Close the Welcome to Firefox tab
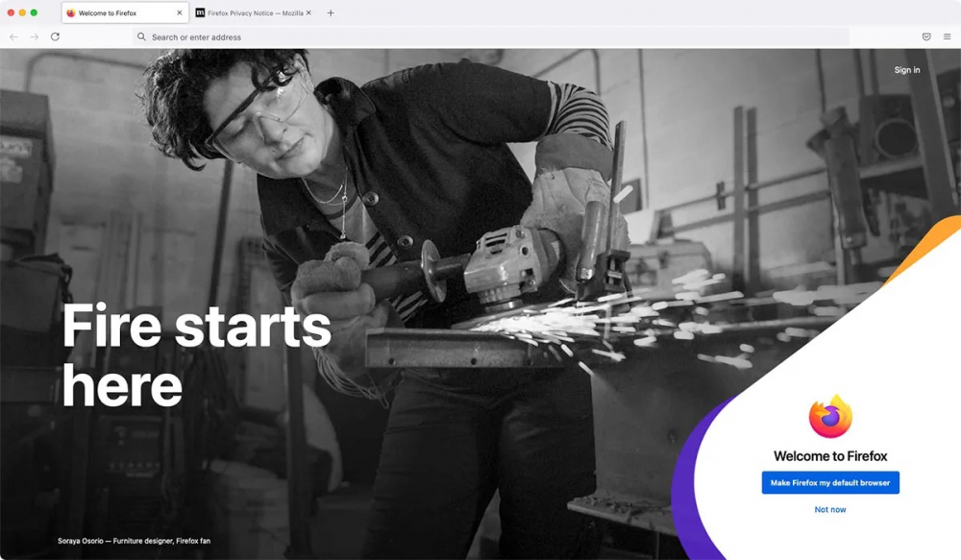 click(180, 12)
